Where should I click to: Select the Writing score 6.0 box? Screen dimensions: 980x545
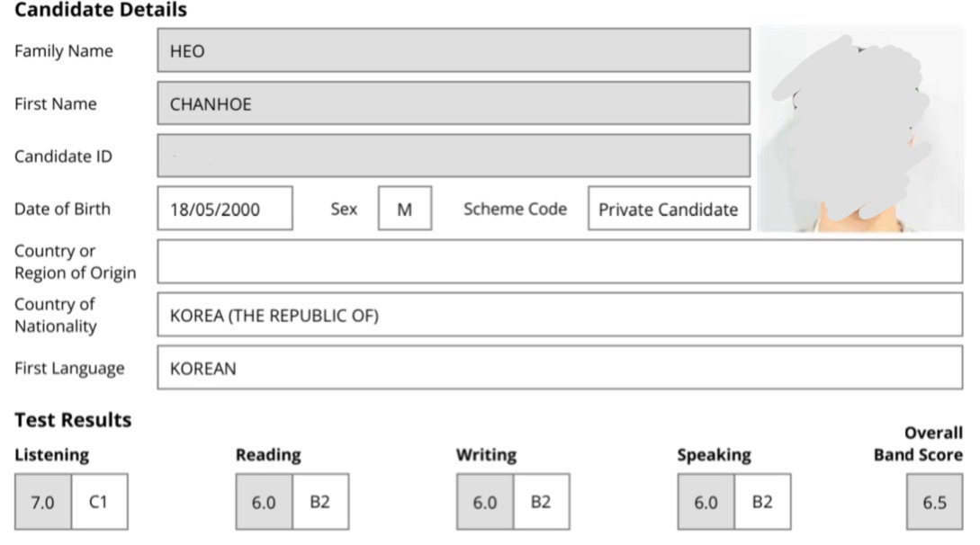pos(485,502)
